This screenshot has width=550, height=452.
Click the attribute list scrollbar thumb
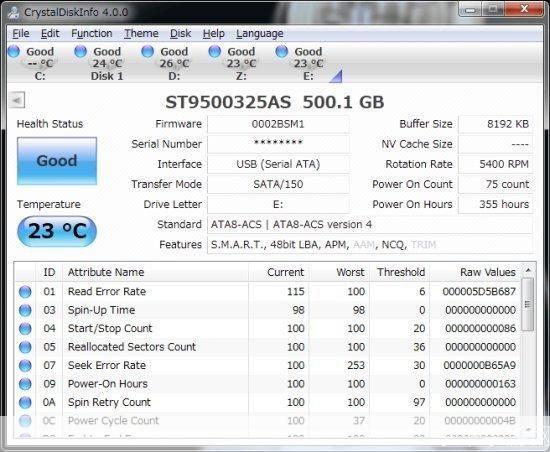528,304
